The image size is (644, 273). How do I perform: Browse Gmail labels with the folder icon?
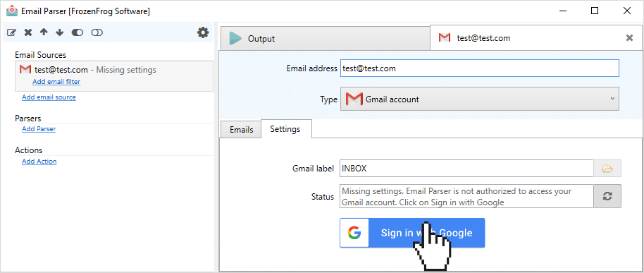tap(607, 169)
